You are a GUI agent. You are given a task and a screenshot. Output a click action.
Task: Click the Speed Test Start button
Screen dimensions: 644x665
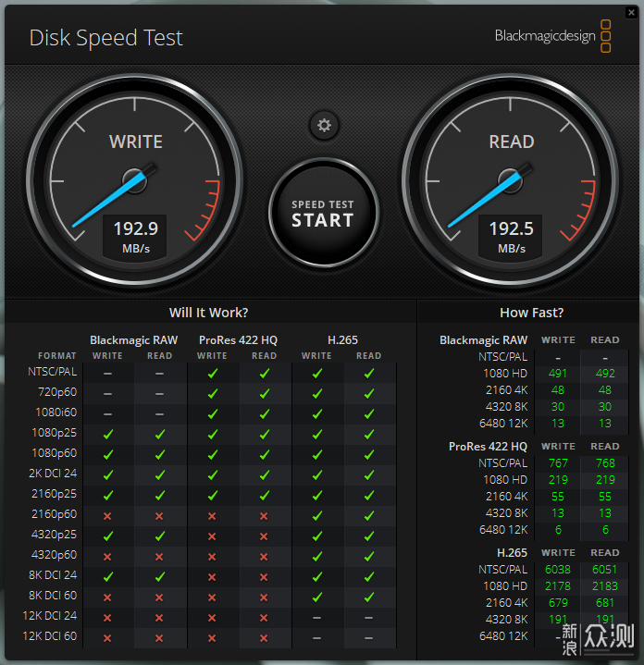click(323, 214)
